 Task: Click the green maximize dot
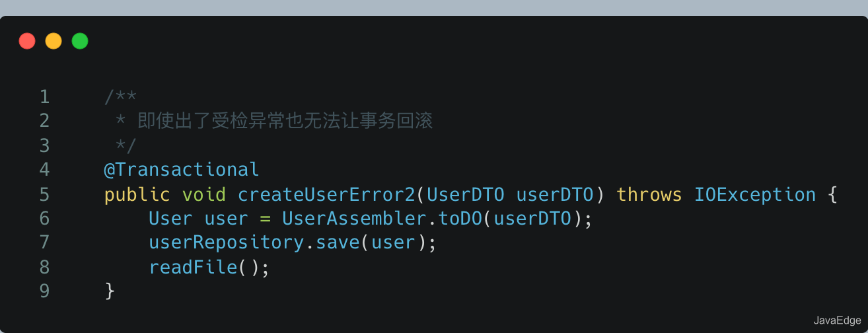point(80,41)
